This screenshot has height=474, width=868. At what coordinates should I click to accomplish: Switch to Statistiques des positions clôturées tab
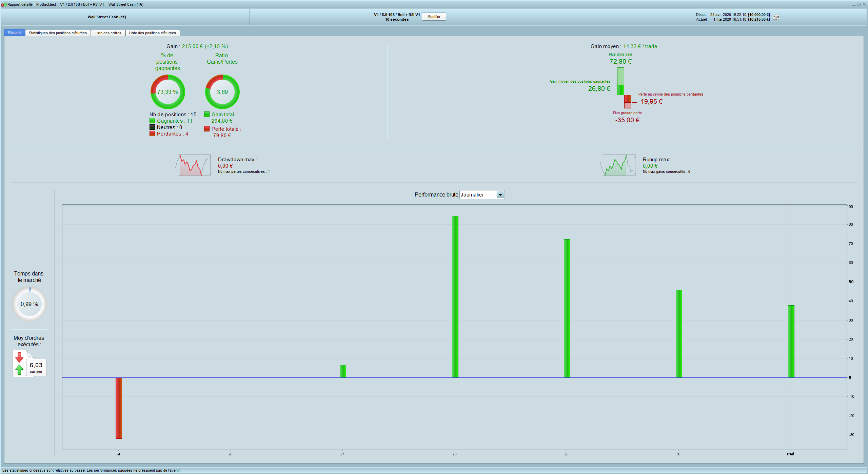point(58,33)
